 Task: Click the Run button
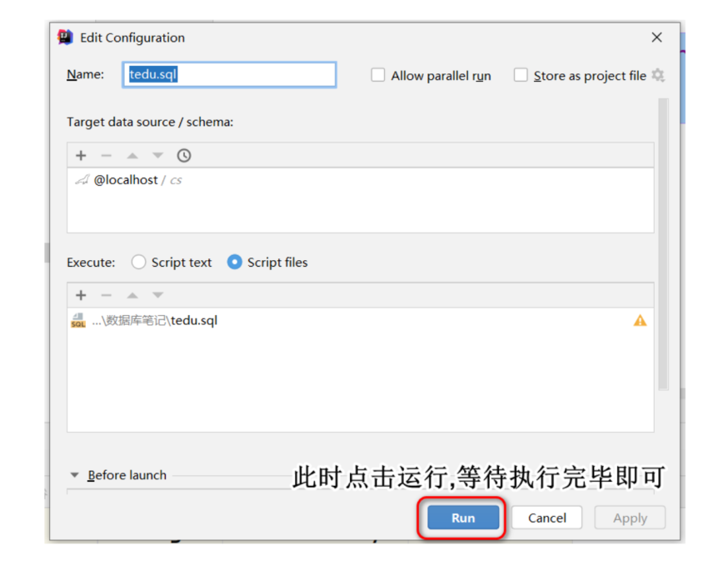pos(463,518)
